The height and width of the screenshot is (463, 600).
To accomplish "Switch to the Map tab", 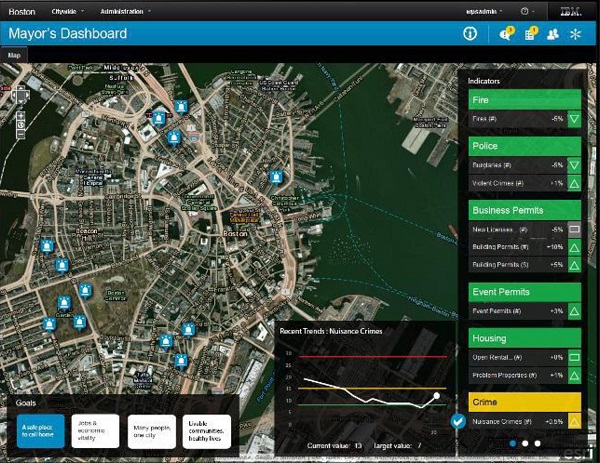I will pyautogui.click(x=14, y=56).
